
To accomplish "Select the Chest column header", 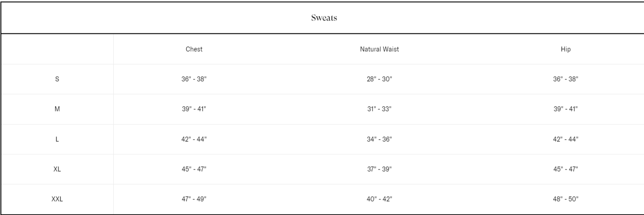I will [194, 50].
